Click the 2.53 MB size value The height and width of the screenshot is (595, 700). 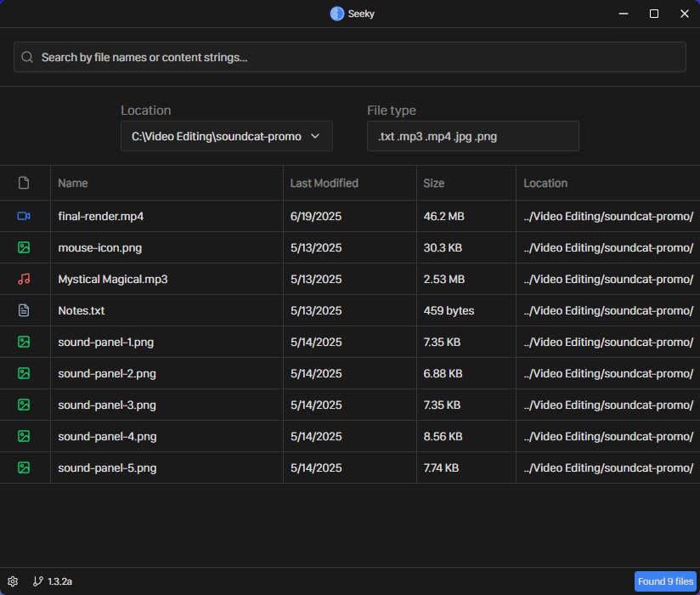[444, 279]
